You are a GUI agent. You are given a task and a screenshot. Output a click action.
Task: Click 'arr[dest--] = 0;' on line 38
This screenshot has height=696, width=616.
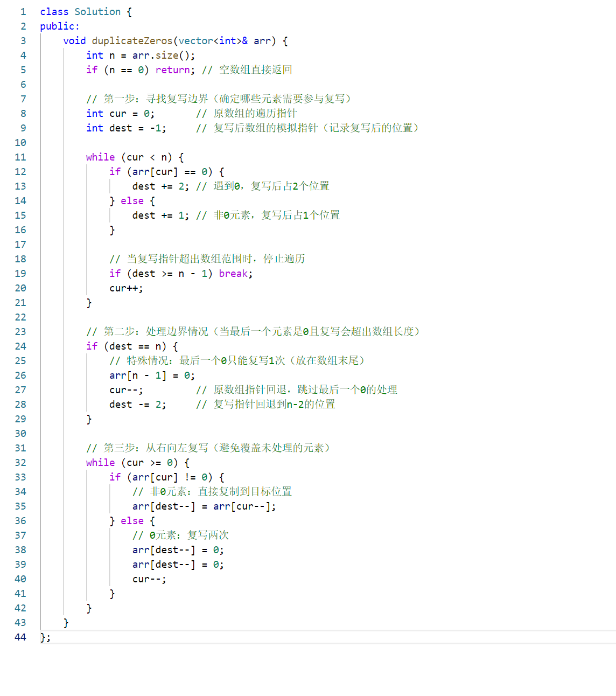pos(178,550)
